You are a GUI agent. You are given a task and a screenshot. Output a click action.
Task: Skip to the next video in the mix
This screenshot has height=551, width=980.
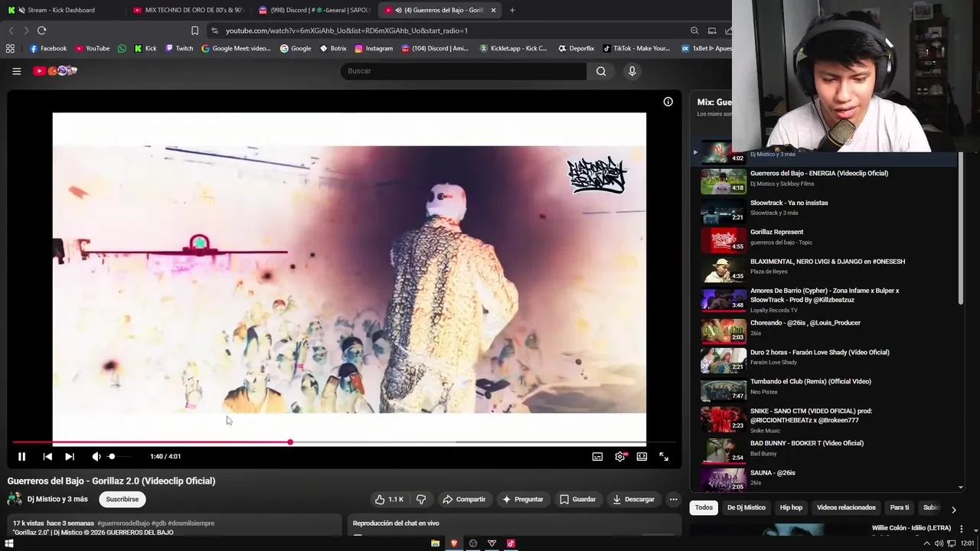70,456
